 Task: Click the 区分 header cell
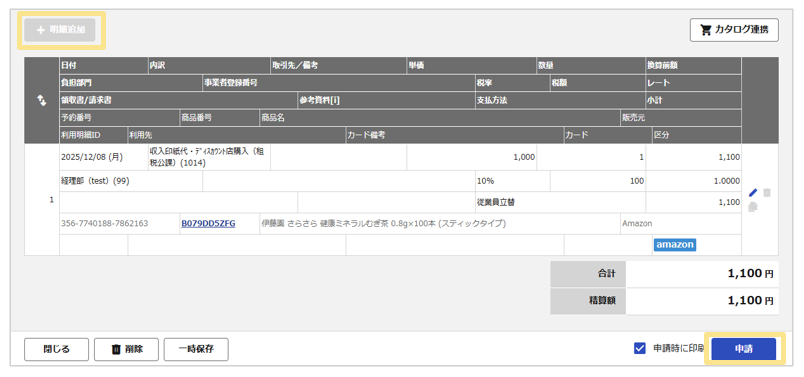click(697, 135)
